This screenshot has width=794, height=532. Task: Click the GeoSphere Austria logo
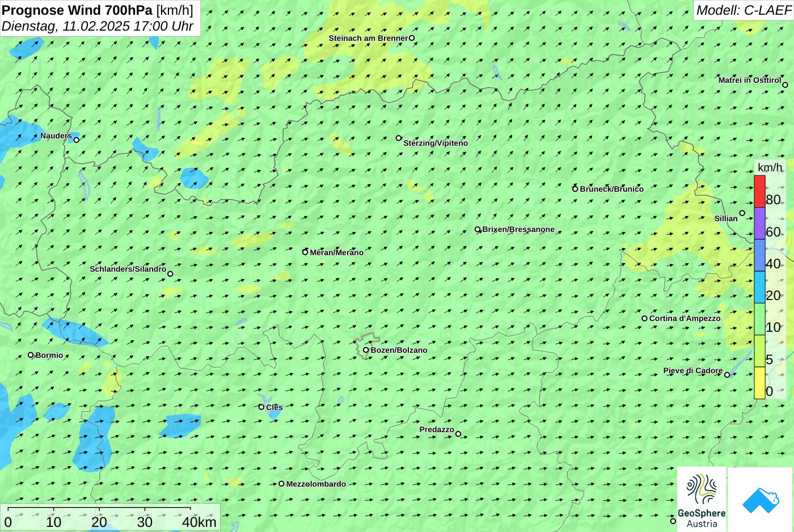(702, 499)
